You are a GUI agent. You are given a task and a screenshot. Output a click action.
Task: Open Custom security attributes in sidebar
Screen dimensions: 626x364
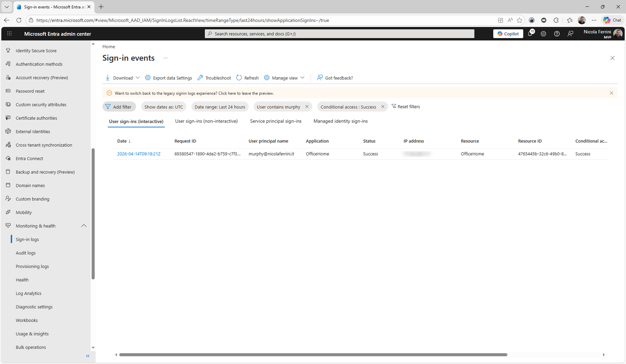coord(41,104)
